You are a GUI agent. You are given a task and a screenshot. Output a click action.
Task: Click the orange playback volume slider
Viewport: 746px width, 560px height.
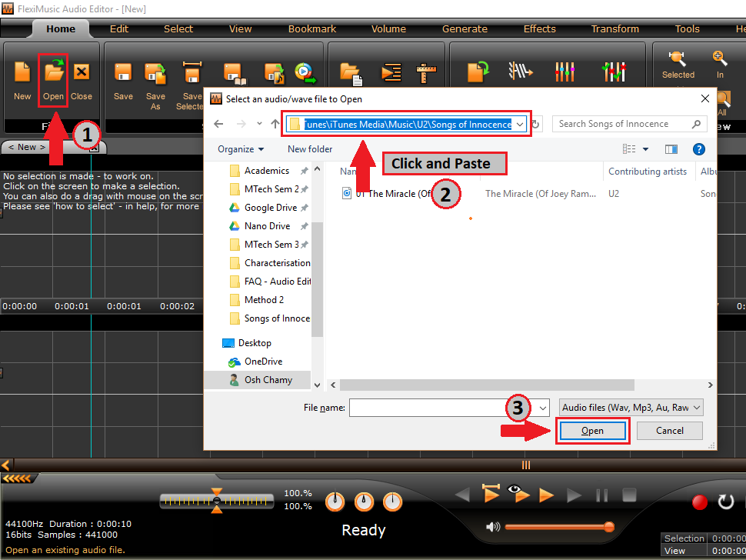tap(558, 527)
